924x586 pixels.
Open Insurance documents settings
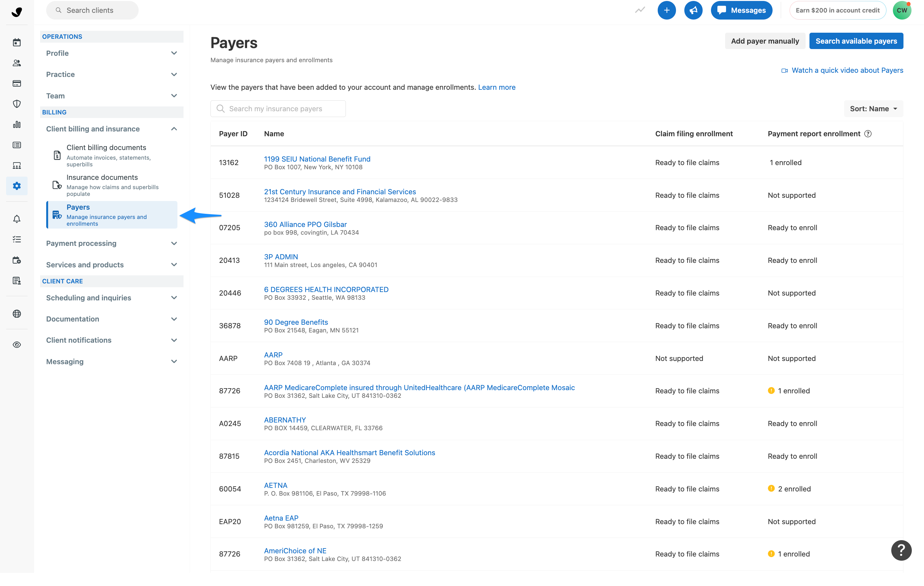pos(112,185)
